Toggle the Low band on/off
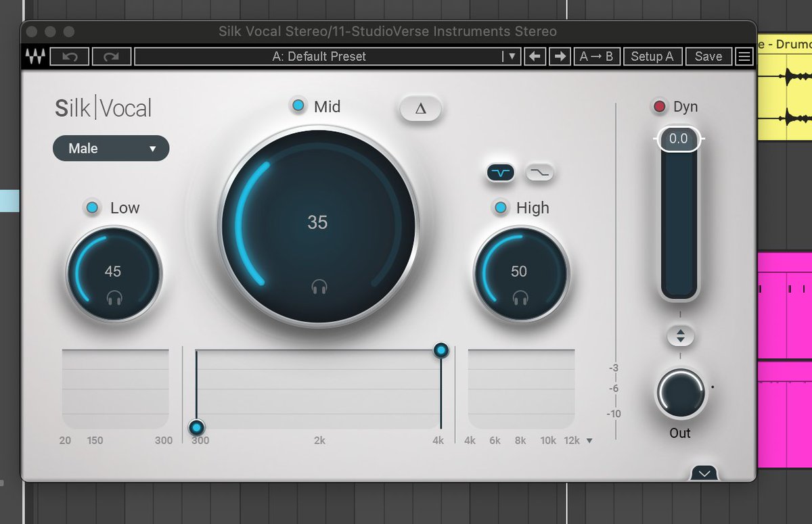The image size is (812, 524). [x=93, y=208]
